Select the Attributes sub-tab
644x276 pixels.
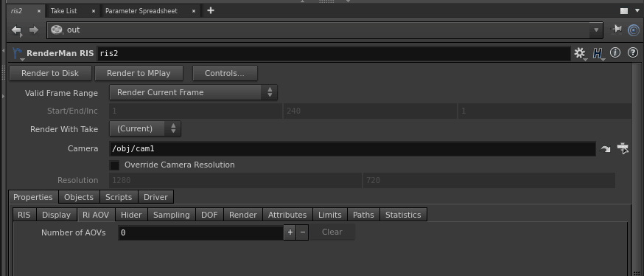tap(287, 215)
